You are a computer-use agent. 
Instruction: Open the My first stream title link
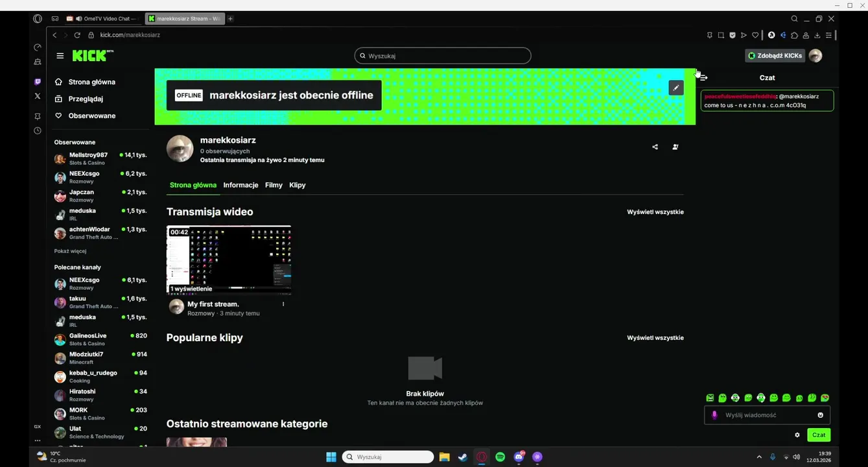tap(213, 304)
